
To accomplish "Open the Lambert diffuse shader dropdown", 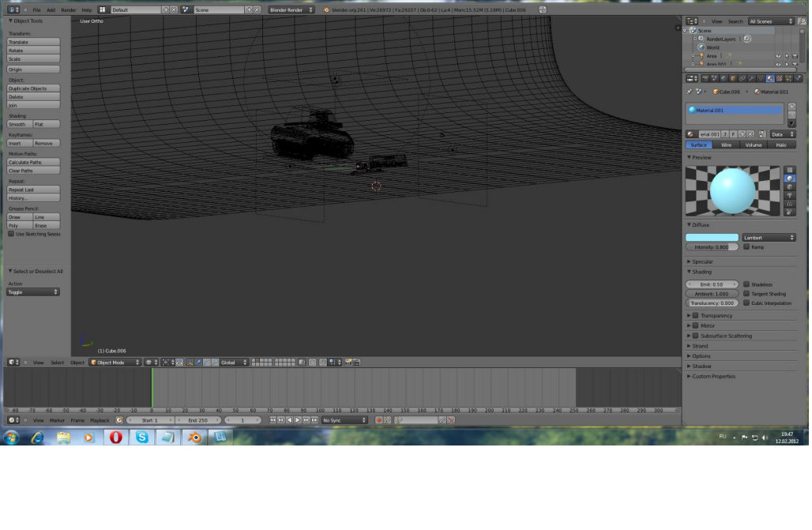I will [x=769, y=237].
